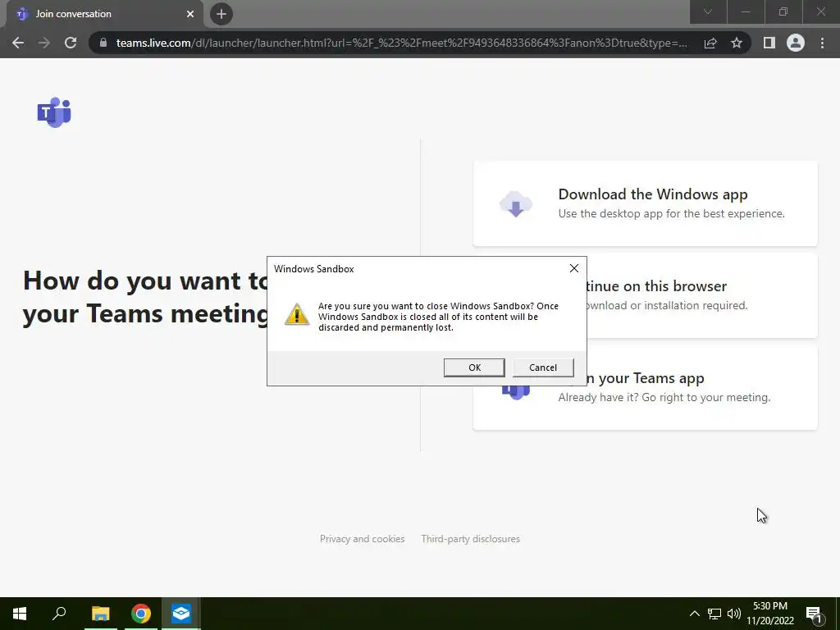
Task: Select Windows Sandbox taskbar icon
Action: pos(181,614)
